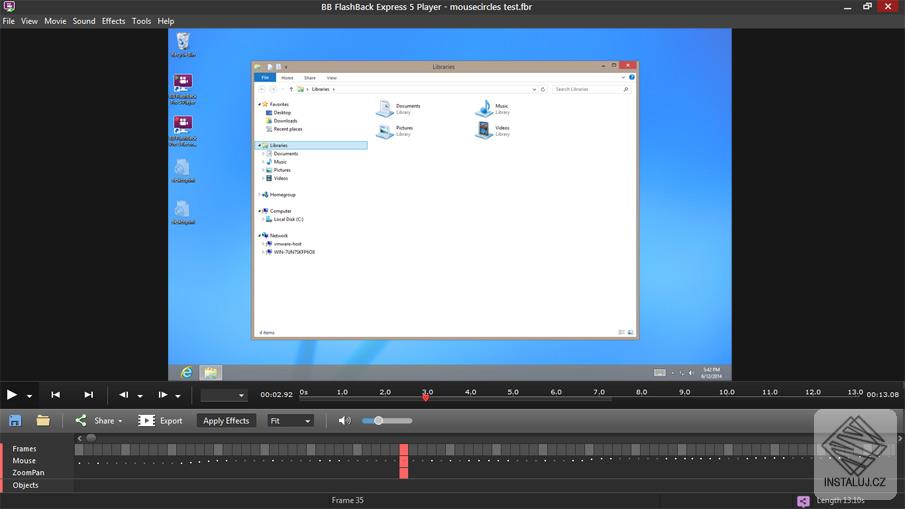Step back one frame
905x509 pixels.
pyautogui.click(x=124, y=395)
